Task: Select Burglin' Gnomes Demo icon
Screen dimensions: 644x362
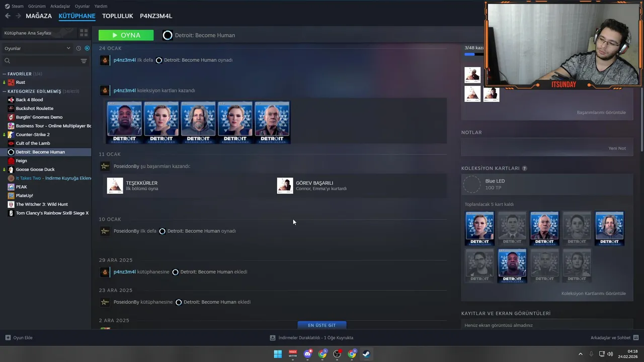Action: 11,117
